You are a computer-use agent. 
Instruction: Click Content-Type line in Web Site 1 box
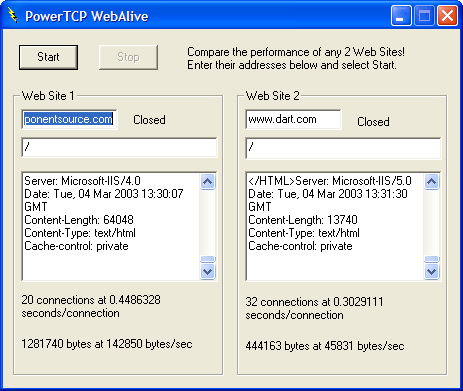(80, 233)
